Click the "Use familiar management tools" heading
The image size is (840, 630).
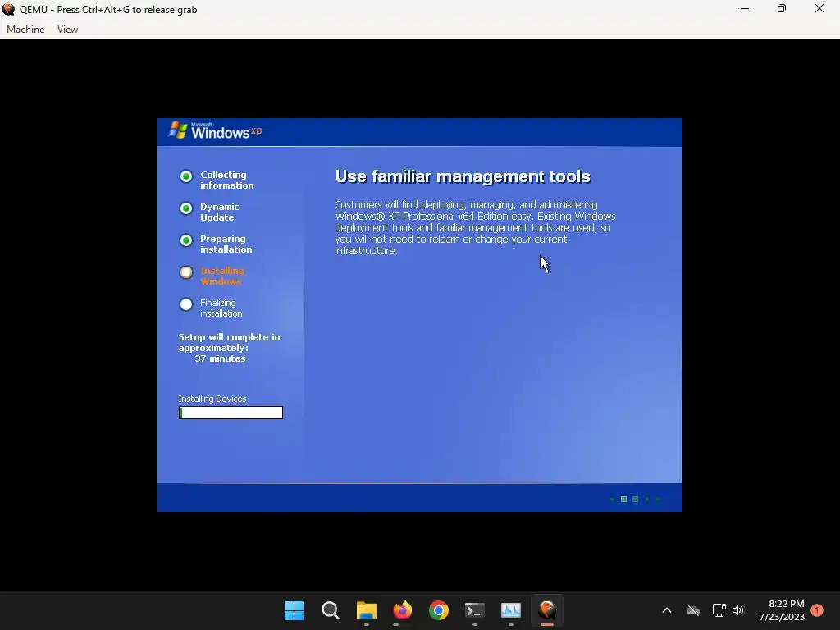point(463,177)
